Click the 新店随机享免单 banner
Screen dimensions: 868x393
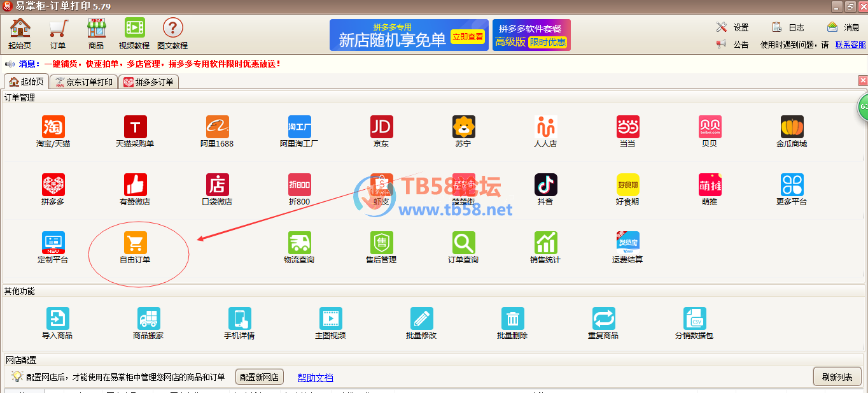coord(409,35)
